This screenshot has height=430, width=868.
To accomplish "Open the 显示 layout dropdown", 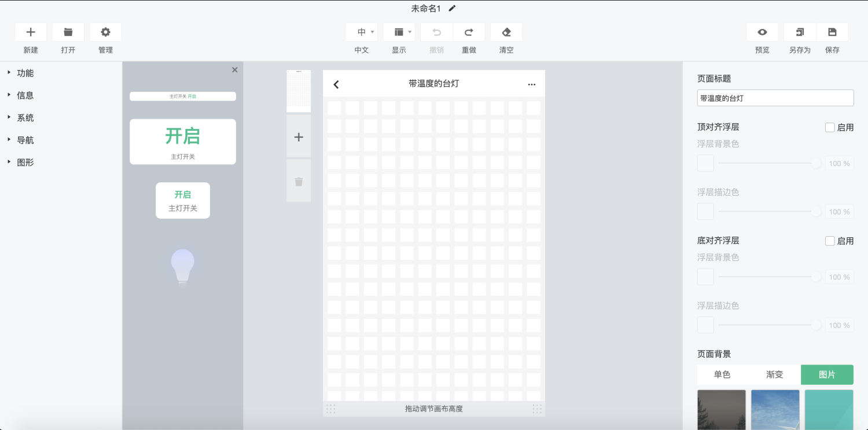I will click(399, 32).
